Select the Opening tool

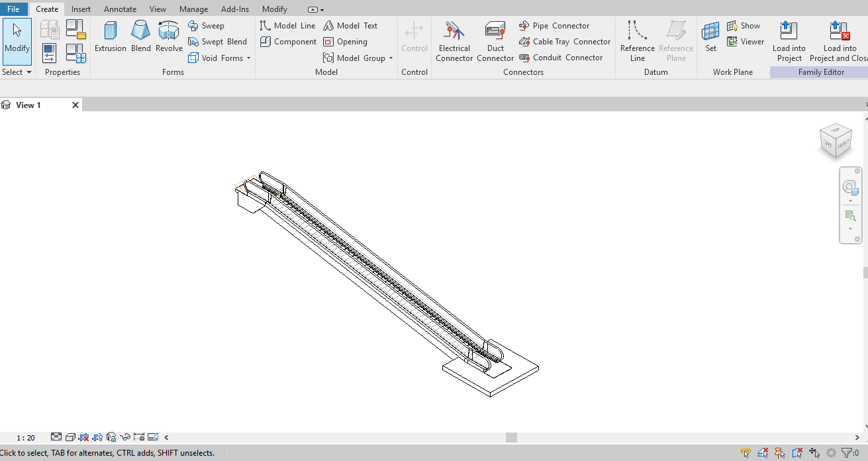[345, 42]
